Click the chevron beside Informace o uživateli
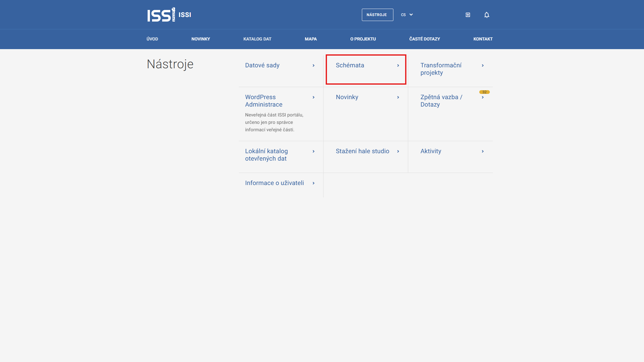 (x=313, y=183)
